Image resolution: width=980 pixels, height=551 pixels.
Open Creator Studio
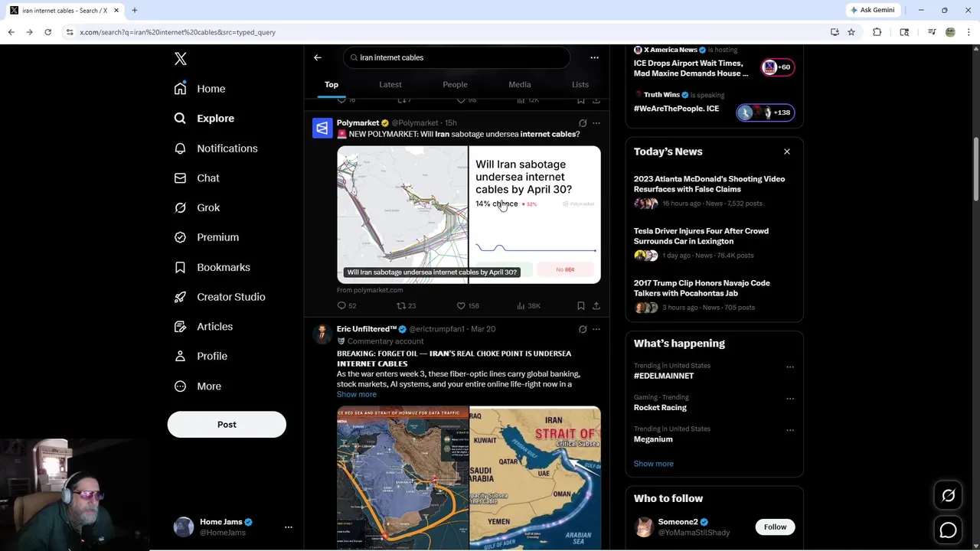pyautogui.click(x=220, y=297)
